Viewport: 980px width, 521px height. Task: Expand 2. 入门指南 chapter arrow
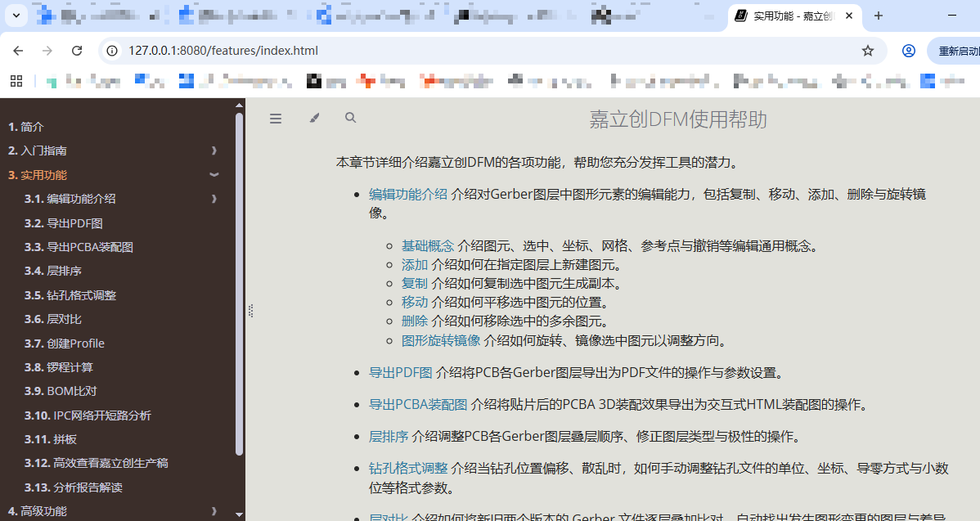214,150
